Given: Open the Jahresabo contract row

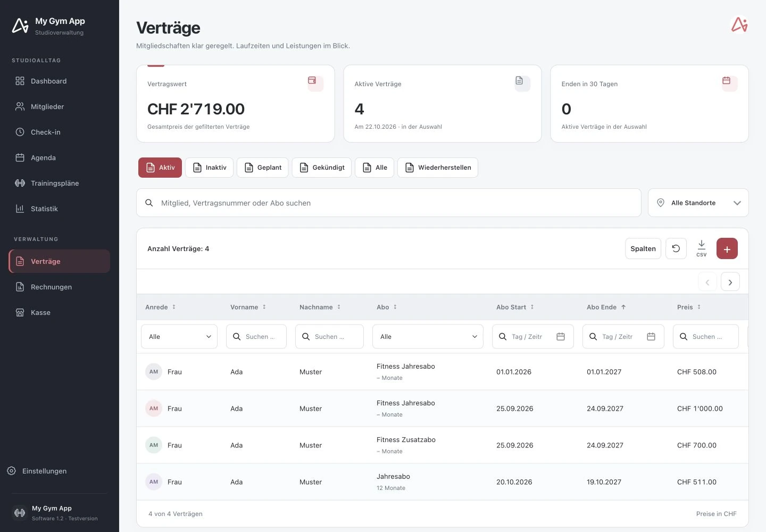Looking at the screenshot, I should pyautogui.click(x=442, y=482).
